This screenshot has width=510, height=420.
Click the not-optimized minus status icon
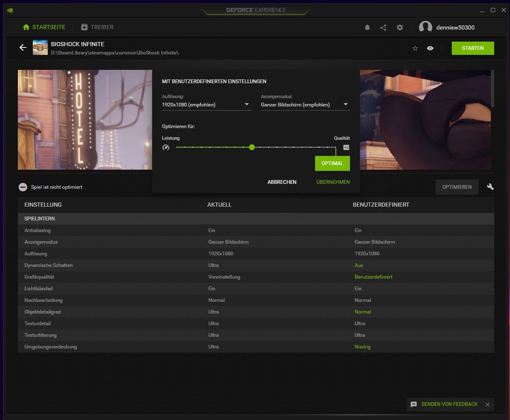23,187
